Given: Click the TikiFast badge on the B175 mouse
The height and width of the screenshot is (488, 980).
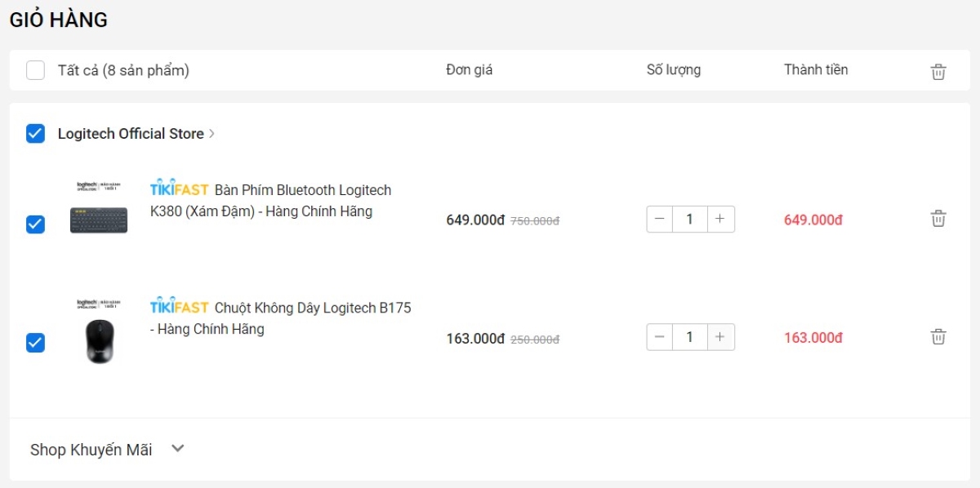Looking at the screenshot, I should point(180,308).
